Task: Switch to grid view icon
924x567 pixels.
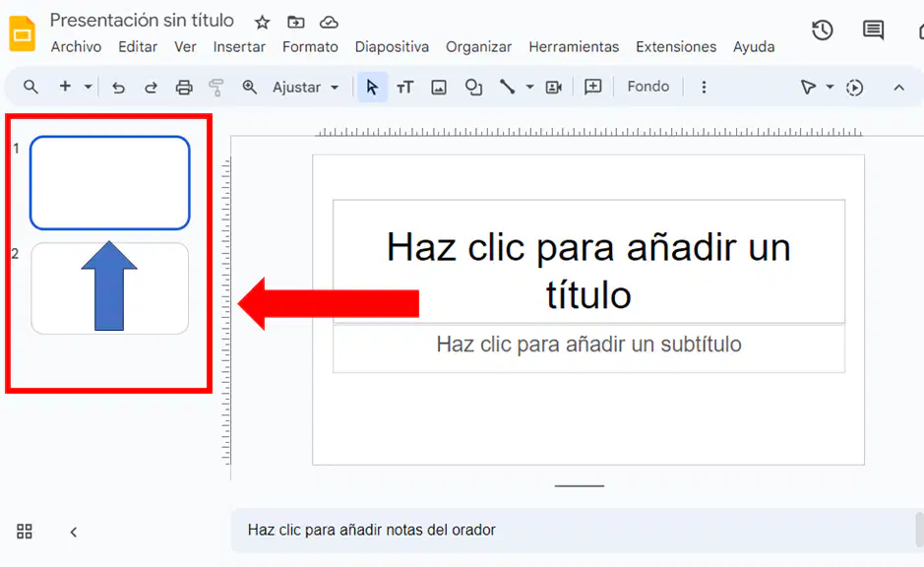Action: coord(25,532)
